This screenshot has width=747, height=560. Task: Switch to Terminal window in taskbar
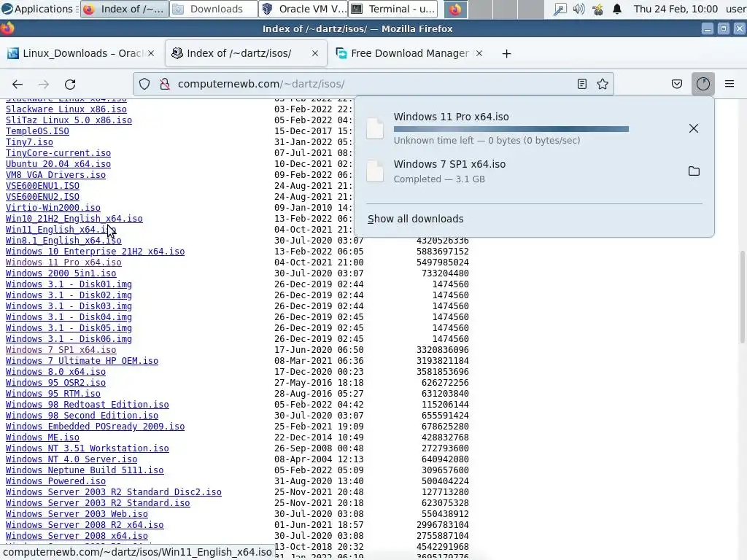(393, 9)
